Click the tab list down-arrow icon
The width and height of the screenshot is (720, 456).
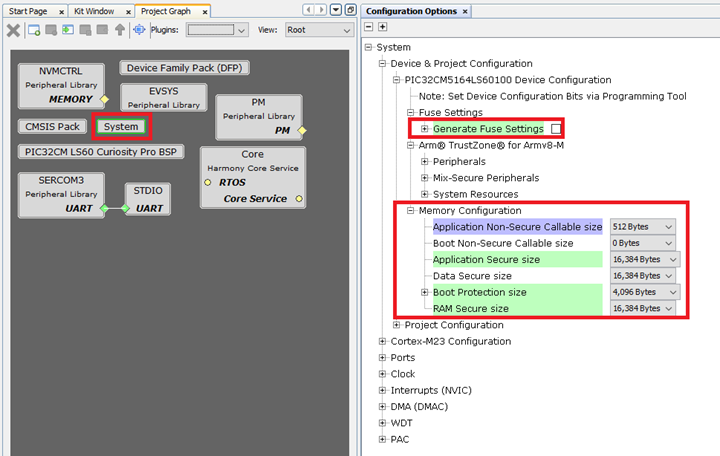[336, 10]
